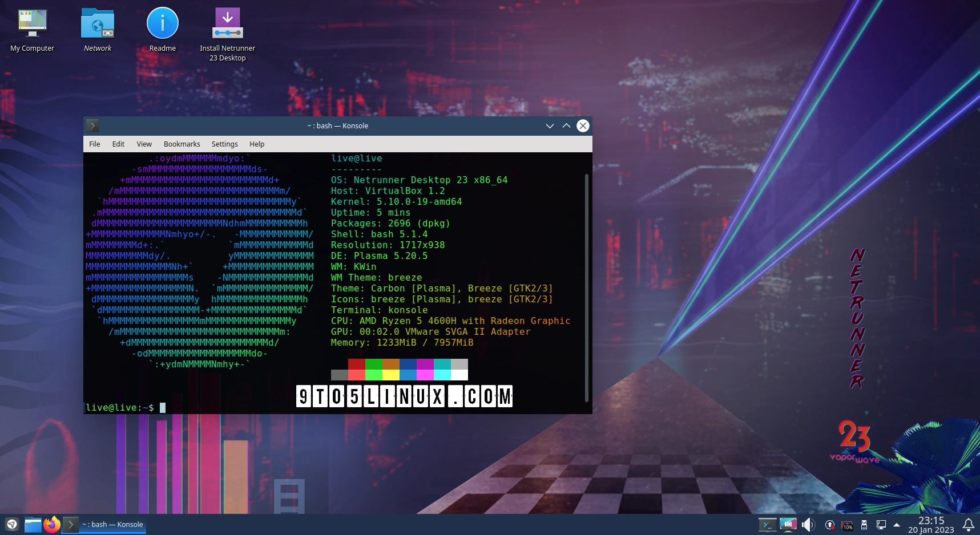
Task: Click the screenshot tool icon in system tray
Action: click(789, 524)
